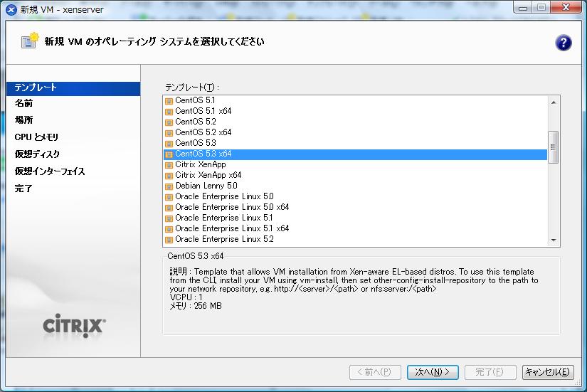Image resolution: width=587 pixels, height=392 pixels.
Task: Click the template list scrollbar thumb
Action: 554,147
